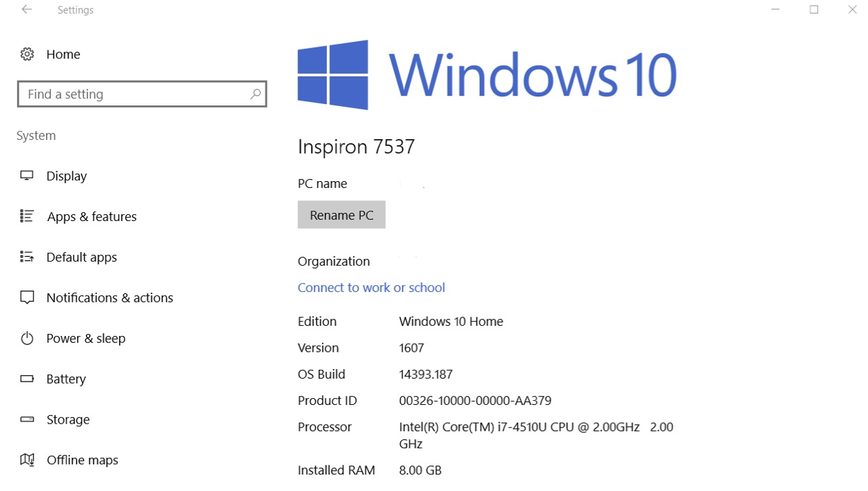
Task: Click Product ID 00326-10000-00000-AA379
Action: [x=475, y=400]
